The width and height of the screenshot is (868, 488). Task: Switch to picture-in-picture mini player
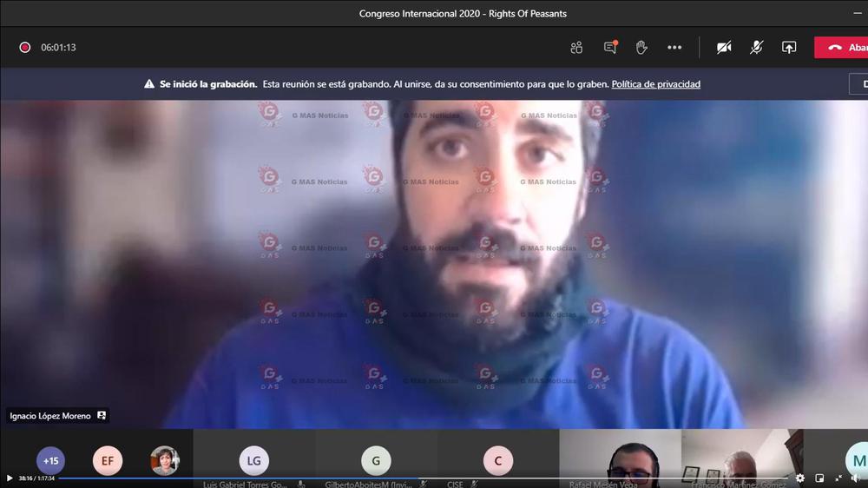(819, 478)
